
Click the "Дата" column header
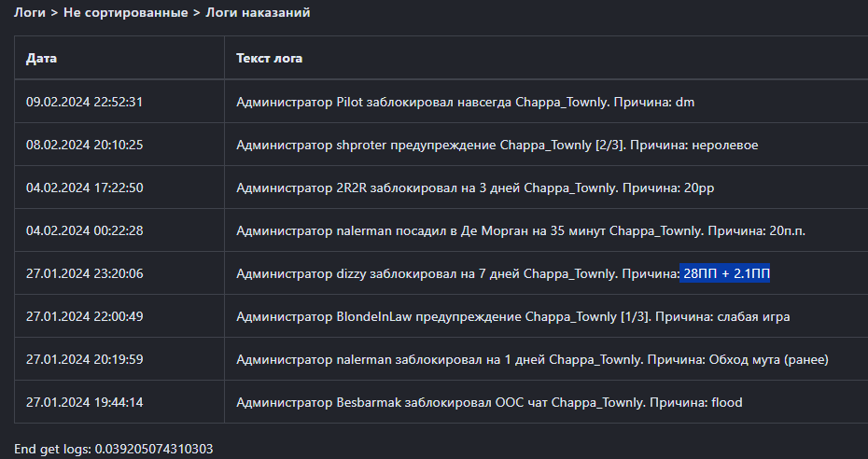tap(41, 58)
